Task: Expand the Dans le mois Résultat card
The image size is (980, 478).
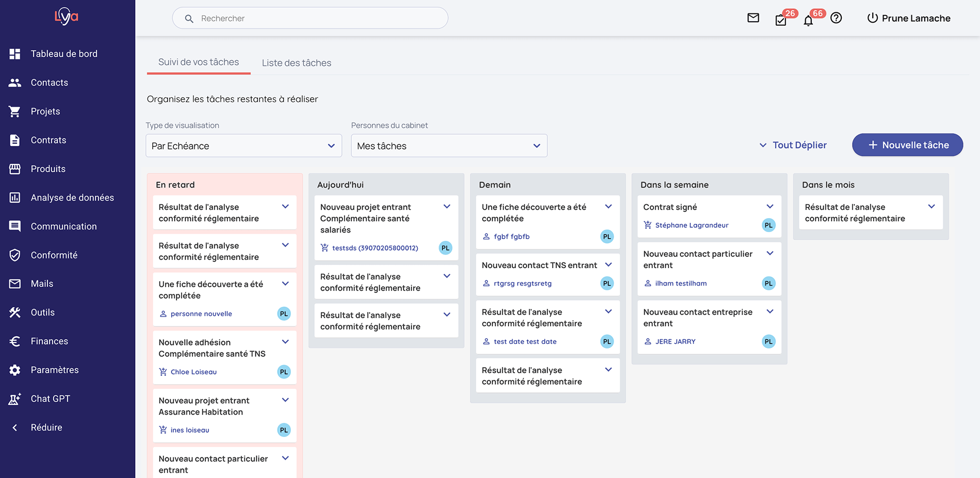Action: pyautogui.click(x=932, y=207)
